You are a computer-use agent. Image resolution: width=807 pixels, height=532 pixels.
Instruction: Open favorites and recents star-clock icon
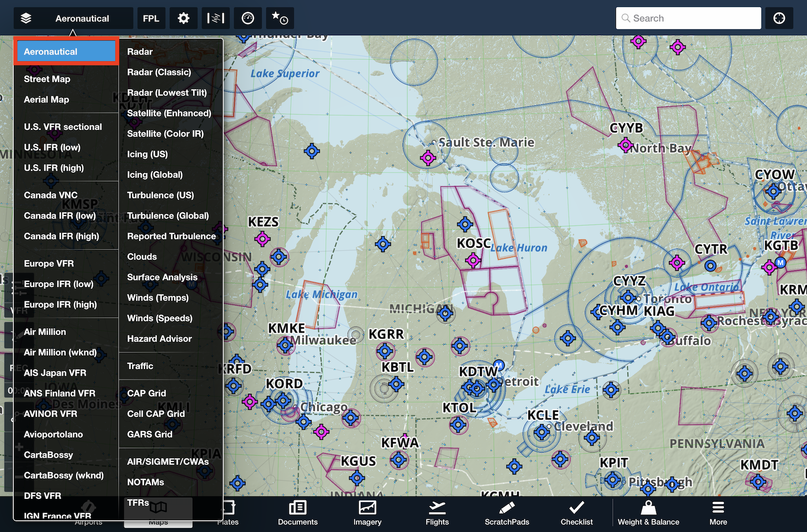click(x=280, y=18)
